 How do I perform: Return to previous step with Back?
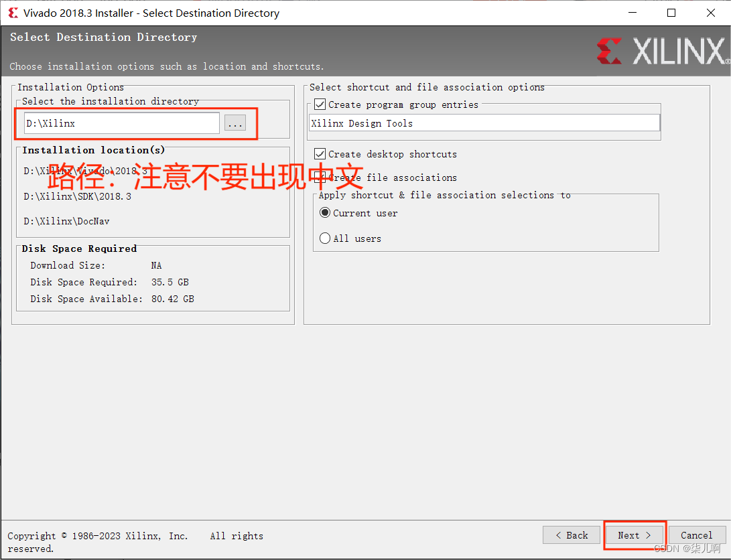coord(571,535)
